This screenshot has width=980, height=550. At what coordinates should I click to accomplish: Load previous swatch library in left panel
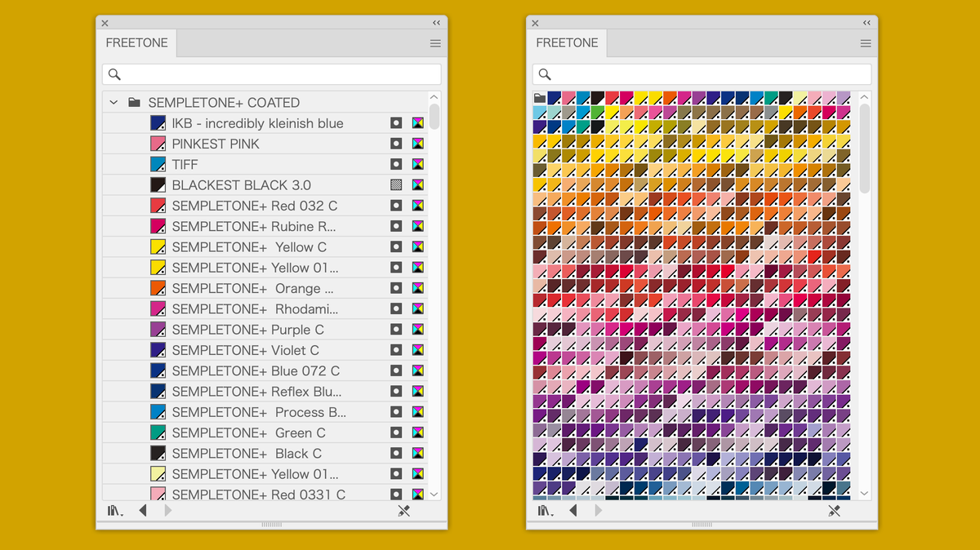pyautogui.click(x=143, y=511)
